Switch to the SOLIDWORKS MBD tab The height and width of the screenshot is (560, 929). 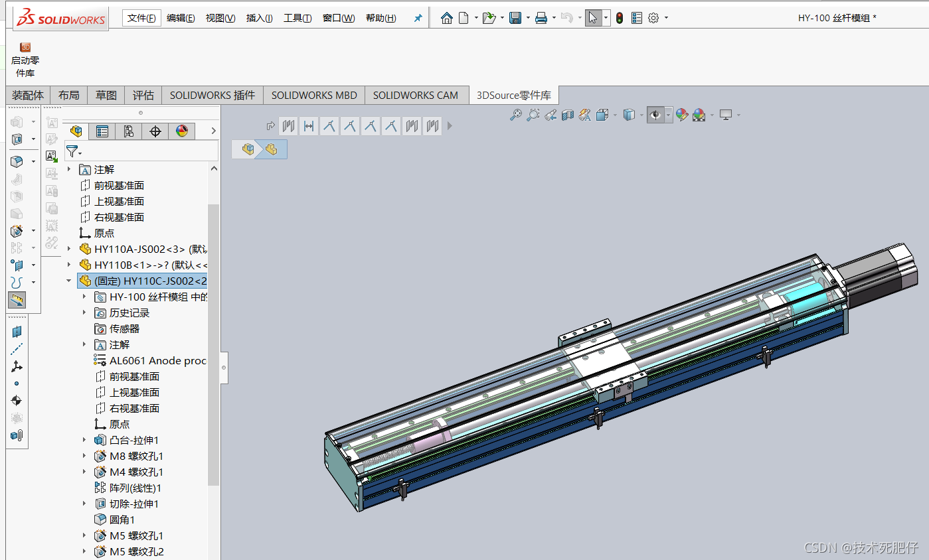pos(314,96)
